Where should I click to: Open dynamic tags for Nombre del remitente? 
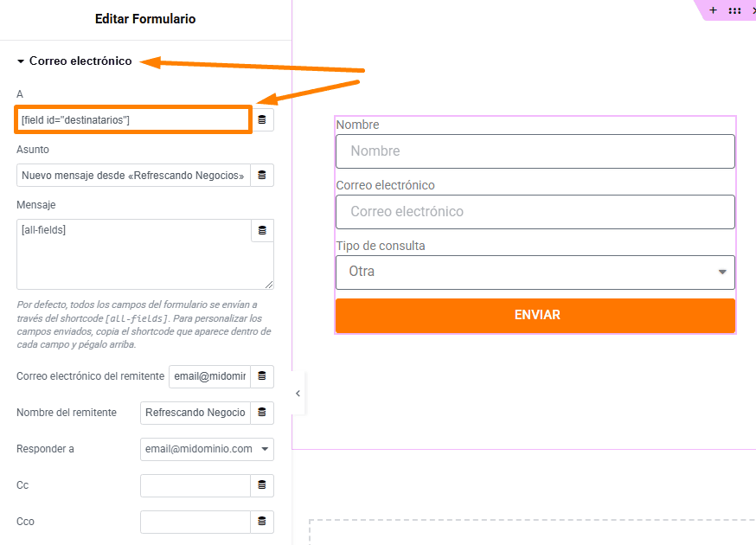point(262,413)
